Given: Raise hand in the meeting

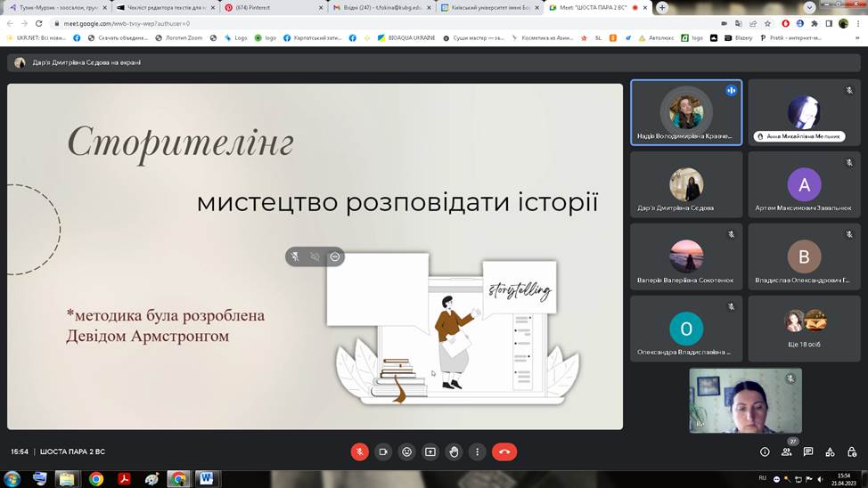Looking at the screenshot, I should (x=454, y=451).
